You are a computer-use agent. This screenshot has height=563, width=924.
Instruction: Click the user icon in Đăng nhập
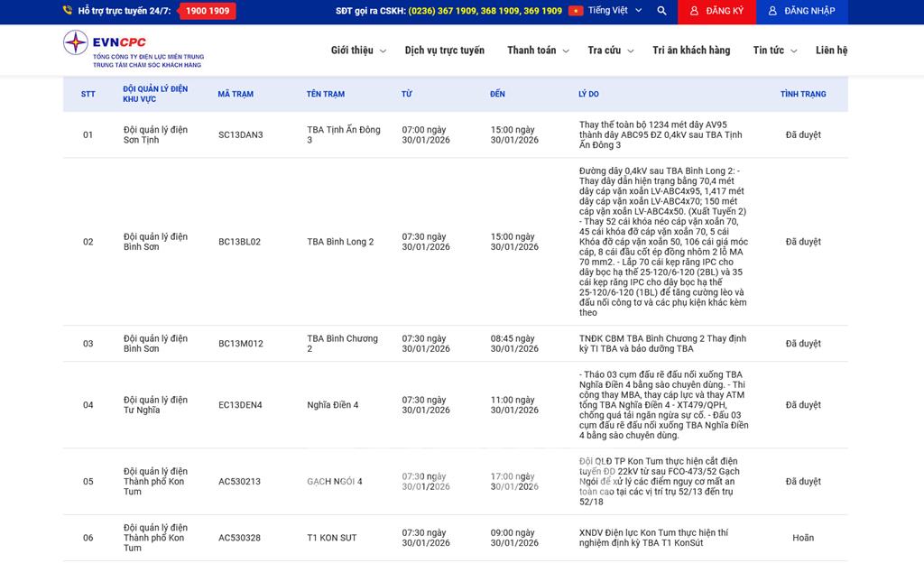coord(772,11)
